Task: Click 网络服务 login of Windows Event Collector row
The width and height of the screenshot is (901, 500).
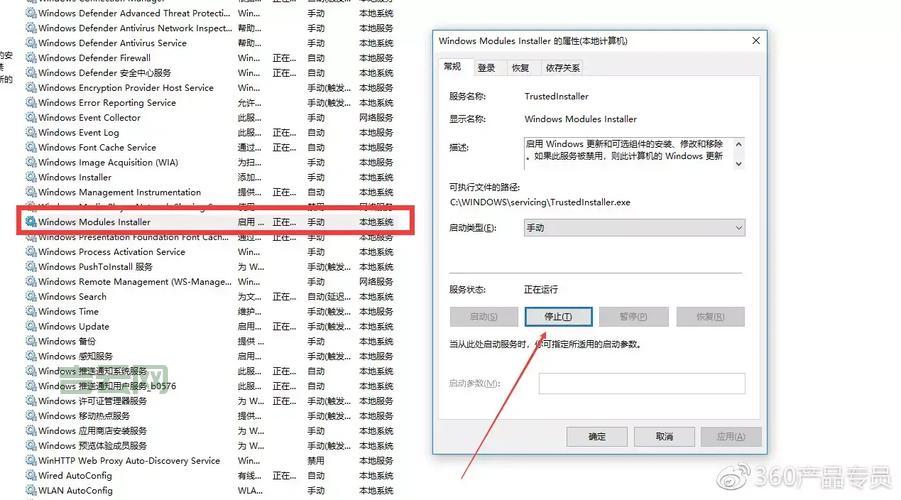Action: (x=376, y=118)
